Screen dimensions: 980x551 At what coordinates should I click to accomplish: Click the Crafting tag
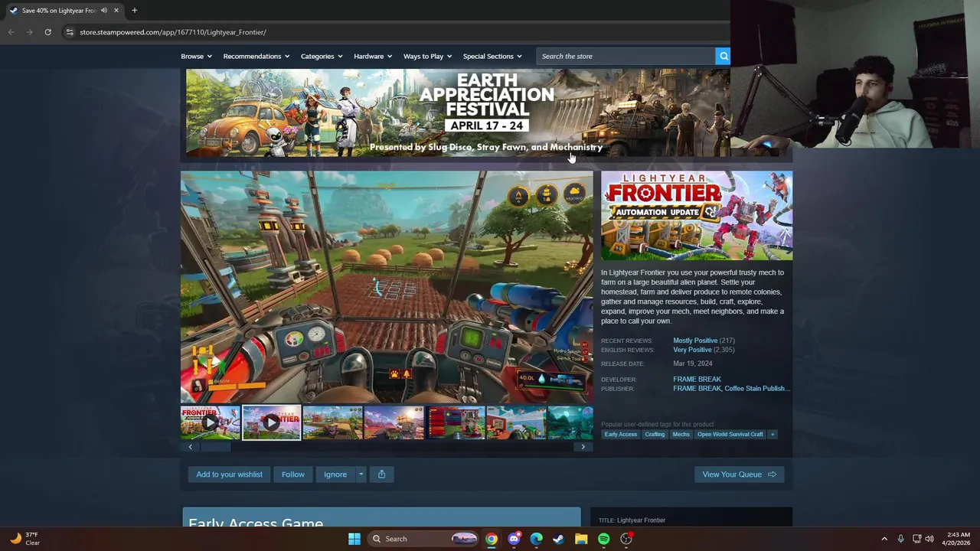tap(655, 435)
